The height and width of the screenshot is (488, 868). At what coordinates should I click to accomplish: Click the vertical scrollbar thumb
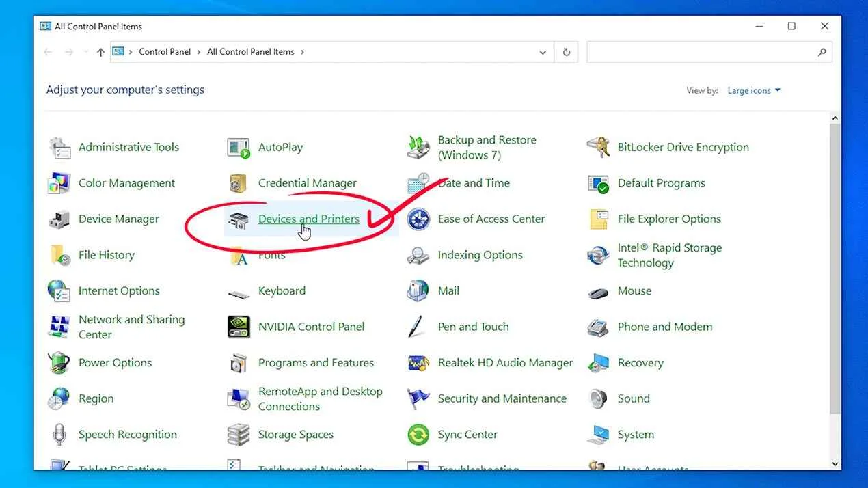click(x=835, y=269)
